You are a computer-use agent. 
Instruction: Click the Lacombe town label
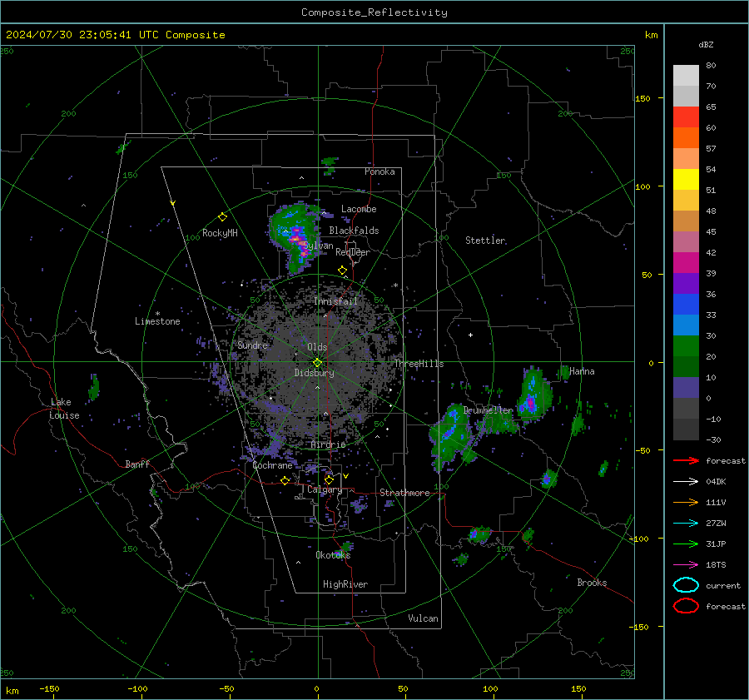pyautogui.click(x=359, y=209)
